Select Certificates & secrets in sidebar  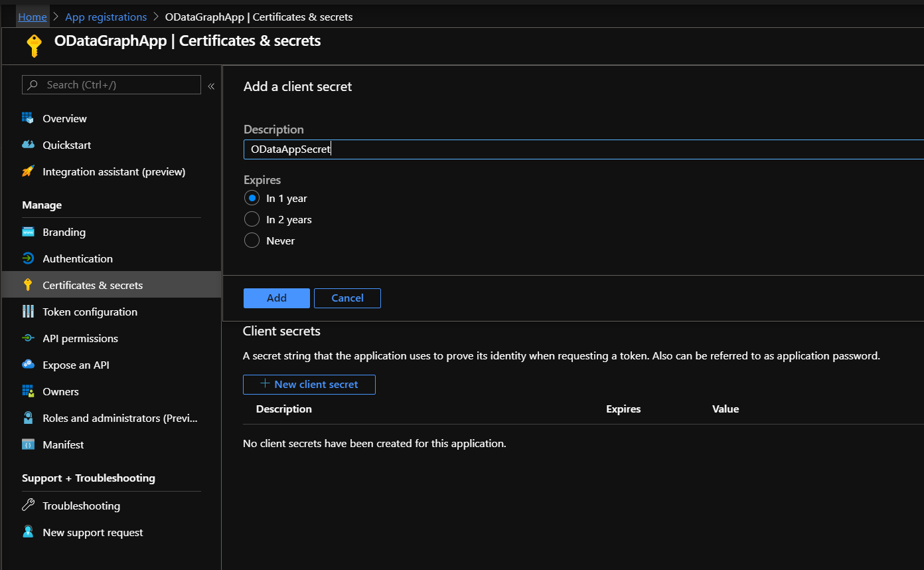pyautogui.click(x=112, y=285)
